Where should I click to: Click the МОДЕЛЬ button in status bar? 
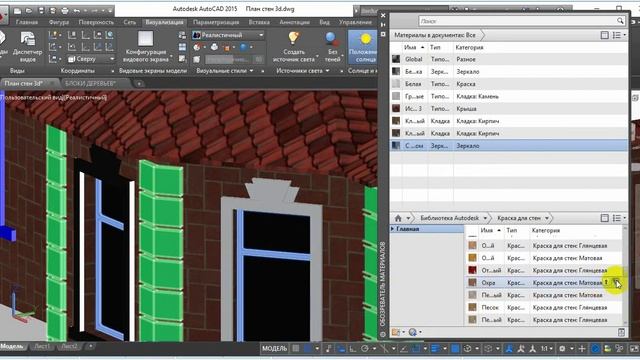(x=275, y=349)
